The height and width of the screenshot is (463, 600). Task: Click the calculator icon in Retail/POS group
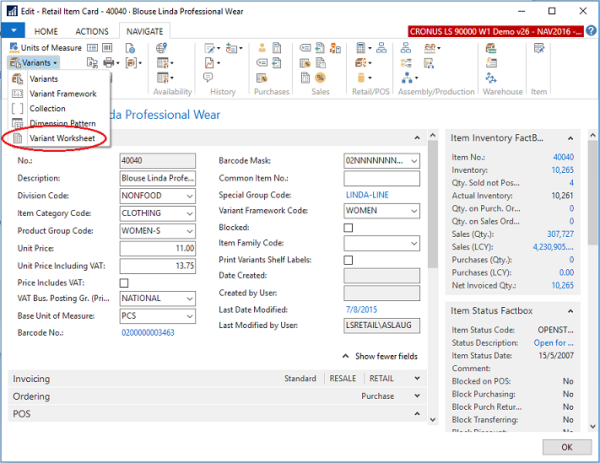click(361, 48)
